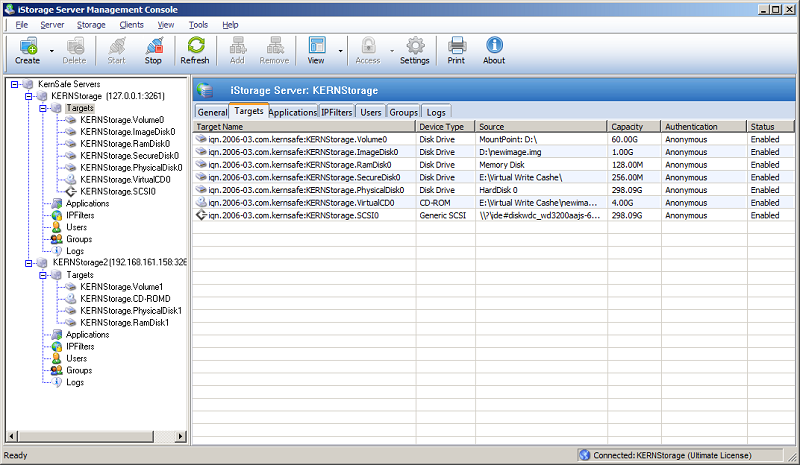Open the Clients menu
Screen dimensions: 800x465
tap(131, 25)
